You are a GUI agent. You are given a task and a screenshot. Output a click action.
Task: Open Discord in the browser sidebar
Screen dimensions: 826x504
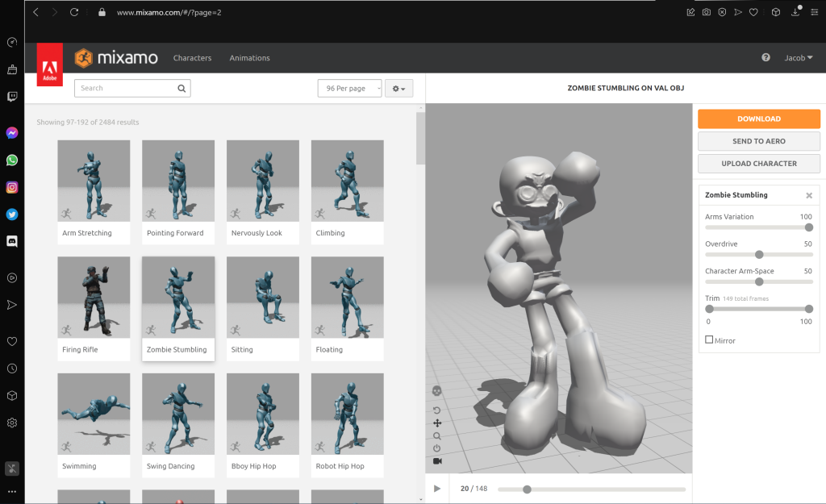pyautogui.click(x=12, y=241)
